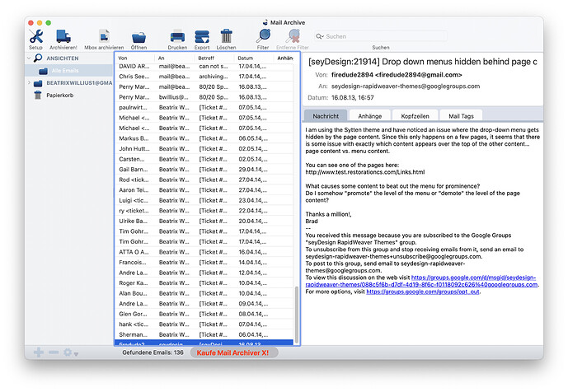Open the groups.google.com opt_out link
This screenshot has width=568, height=392.
423,292
